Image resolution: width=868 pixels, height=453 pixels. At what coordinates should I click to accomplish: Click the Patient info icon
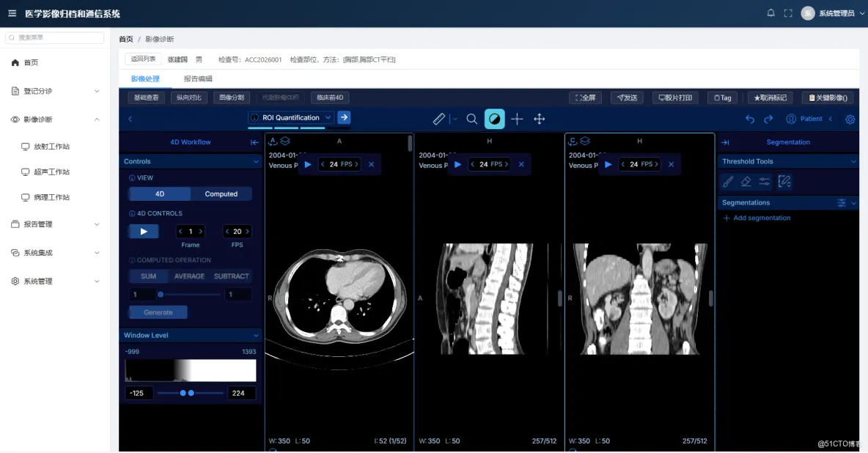(791, 119)
